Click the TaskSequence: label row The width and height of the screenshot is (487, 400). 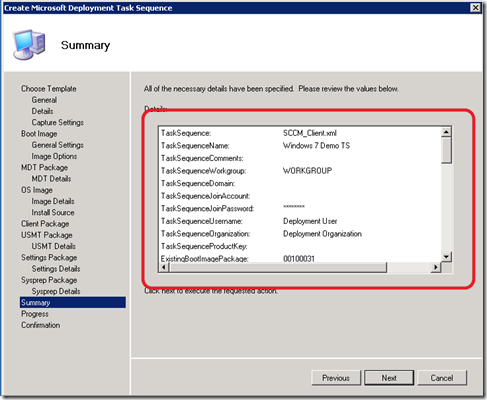(x=186, y=133)
